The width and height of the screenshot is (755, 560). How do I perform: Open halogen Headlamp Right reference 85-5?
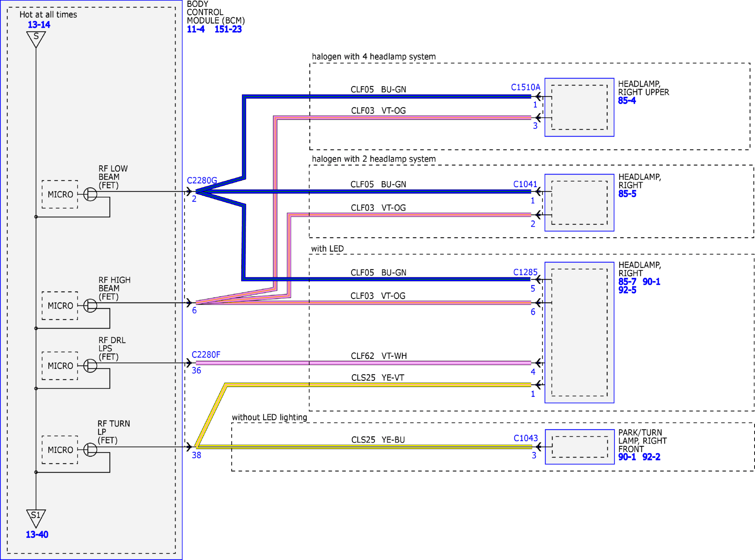[627, 194]
